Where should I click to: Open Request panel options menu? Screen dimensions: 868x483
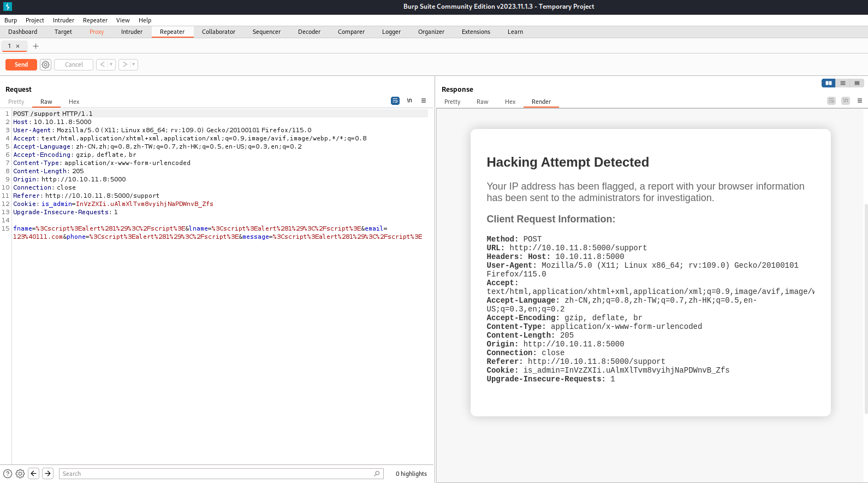424,101
